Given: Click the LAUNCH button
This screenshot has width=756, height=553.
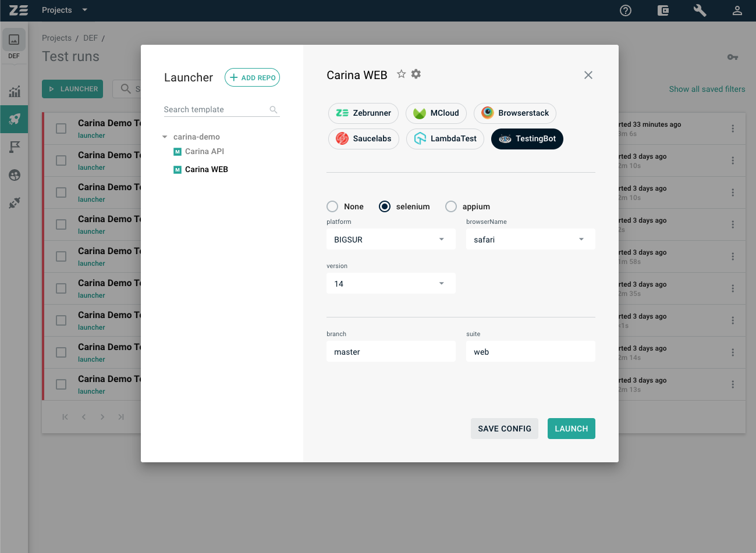Looking at the screenshot, I should 572,429.
